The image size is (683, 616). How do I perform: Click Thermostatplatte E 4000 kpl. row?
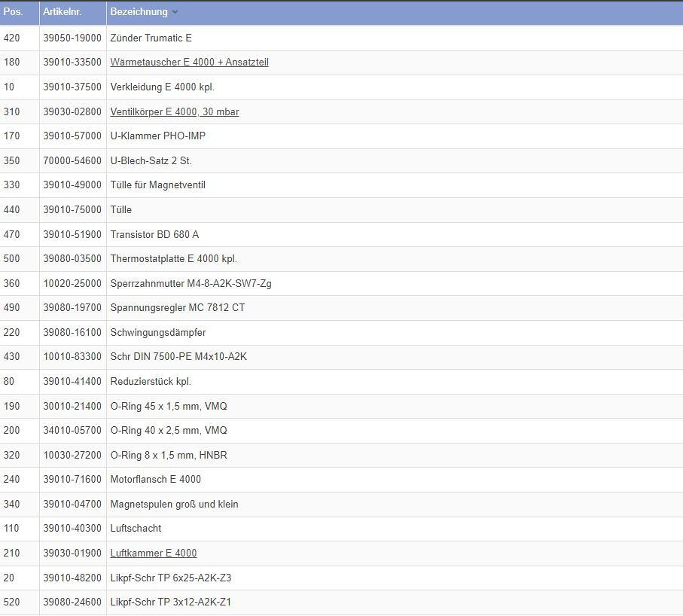tap(173, 259)
